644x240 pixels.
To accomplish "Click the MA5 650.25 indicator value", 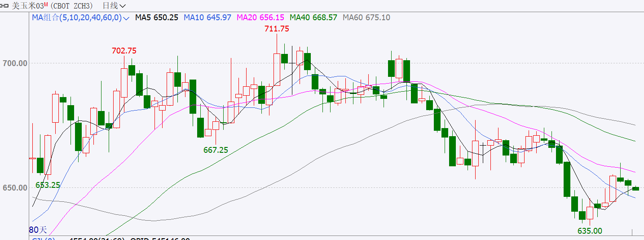I will click(x=157, y=18).
